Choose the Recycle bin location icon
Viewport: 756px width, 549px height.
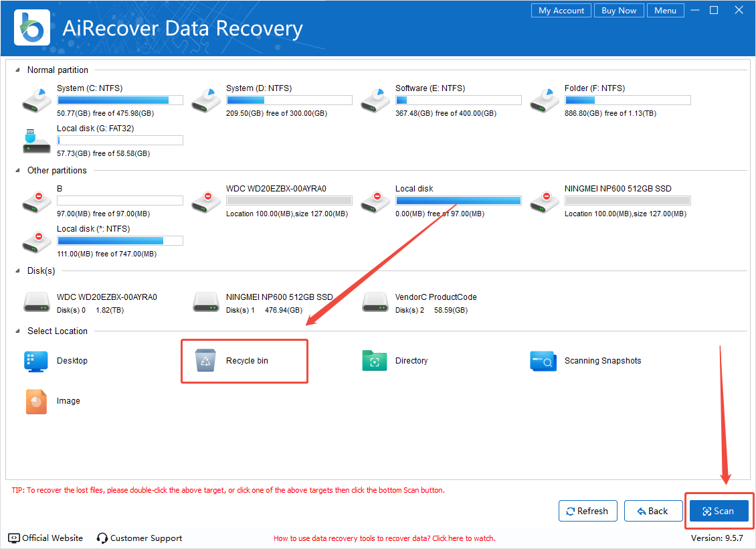point(206,361)
